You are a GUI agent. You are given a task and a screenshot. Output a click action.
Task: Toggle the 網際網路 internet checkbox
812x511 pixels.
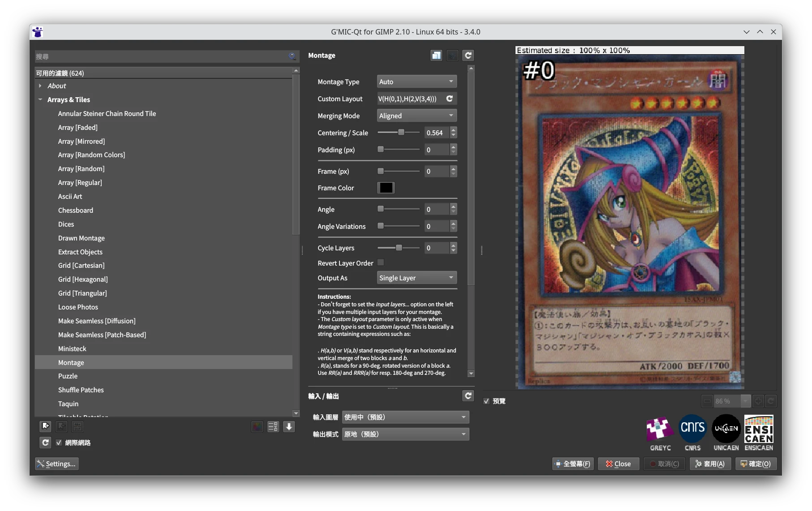[x=59, y=442]
